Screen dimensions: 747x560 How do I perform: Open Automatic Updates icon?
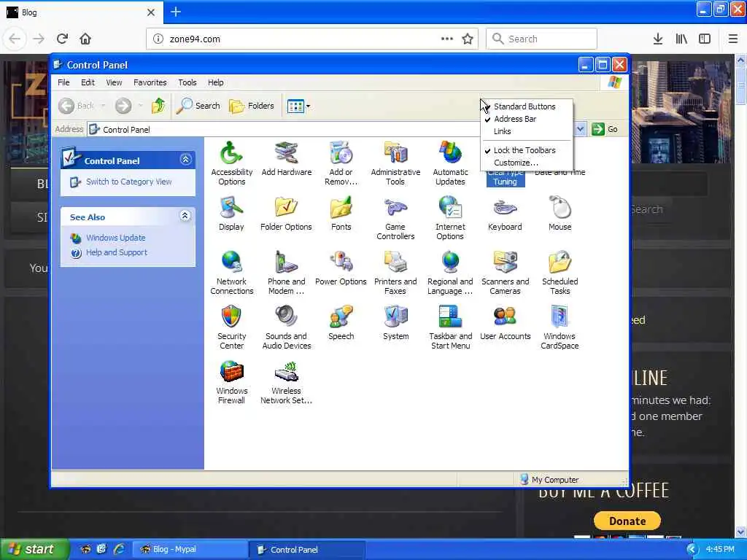(450, 163)
